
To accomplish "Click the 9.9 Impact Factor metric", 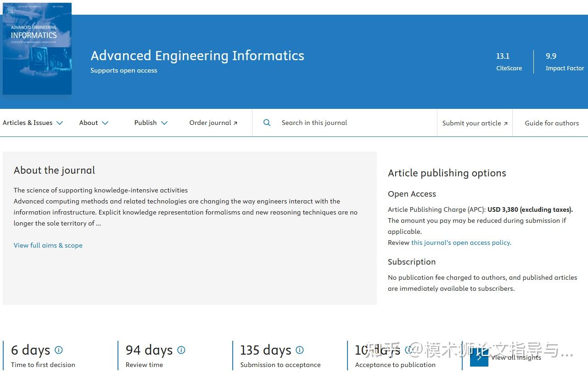I will [565, 62].
